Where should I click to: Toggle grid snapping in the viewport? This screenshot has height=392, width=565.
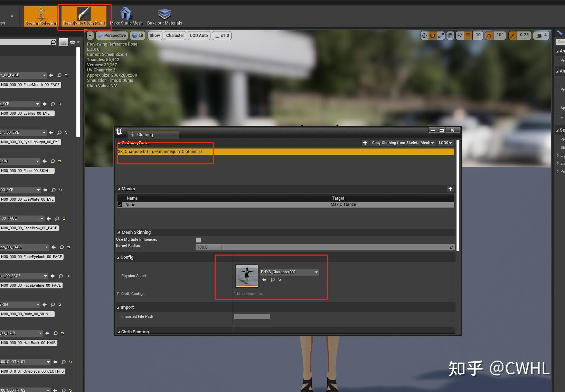tap(468, 35)
